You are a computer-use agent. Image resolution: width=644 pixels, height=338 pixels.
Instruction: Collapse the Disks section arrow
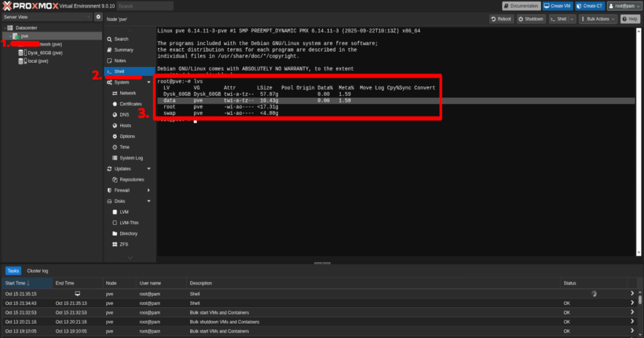tap(149, 201)
